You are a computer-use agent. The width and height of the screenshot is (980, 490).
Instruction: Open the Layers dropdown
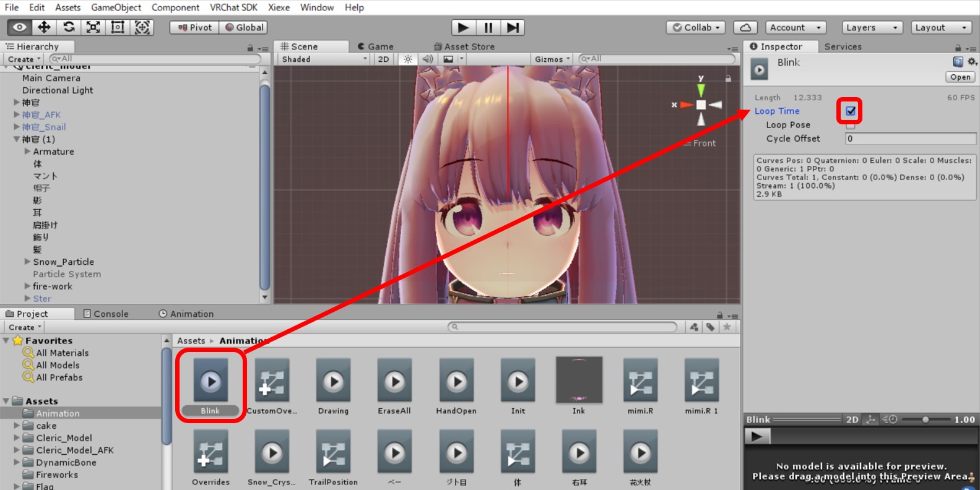[871, 27]
